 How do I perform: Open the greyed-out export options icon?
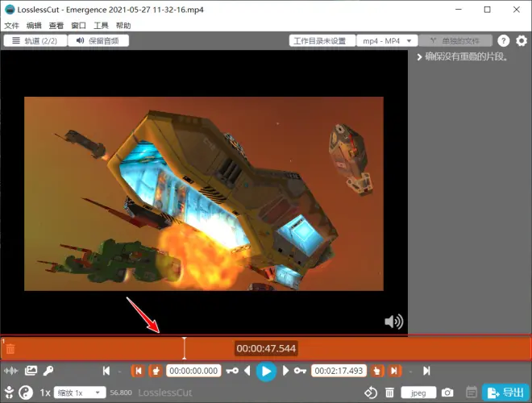(x=472, y=393)
